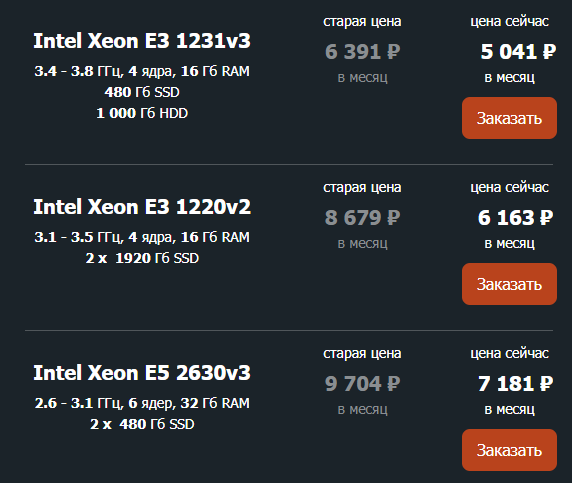Order the Xeon E5 2630v3 server
The height and width of the screenshot is (483, 572).
pyautogui.click(x=509, y=450)
